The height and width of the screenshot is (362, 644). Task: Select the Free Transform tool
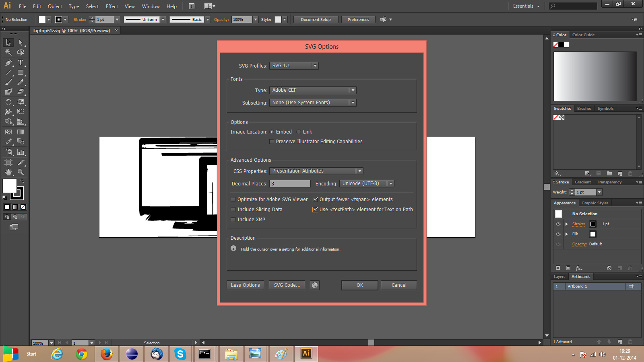pyautogui.click(x=21, y=112)
